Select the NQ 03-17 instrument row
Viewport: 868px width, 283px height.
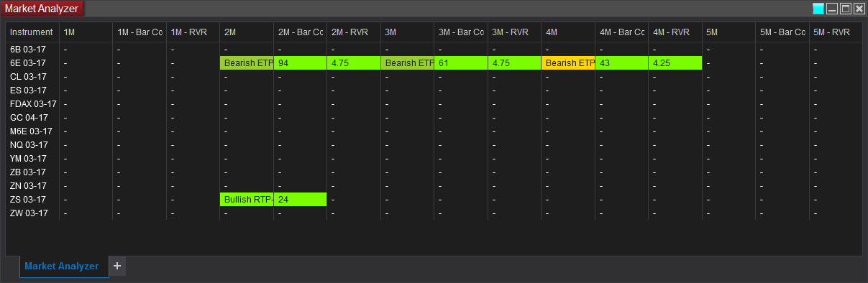point(434,144)
